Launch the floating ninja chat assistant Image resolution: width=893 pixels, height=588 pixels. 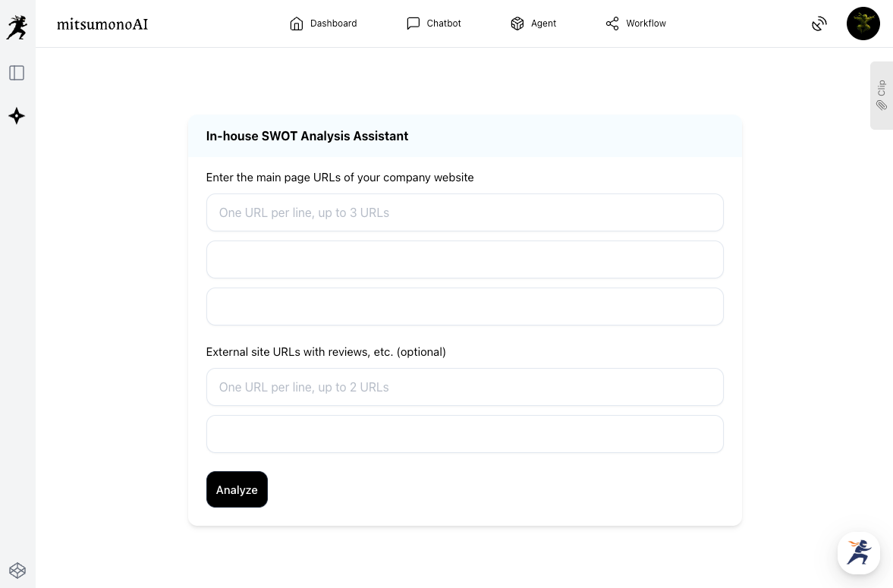point(858,552)
